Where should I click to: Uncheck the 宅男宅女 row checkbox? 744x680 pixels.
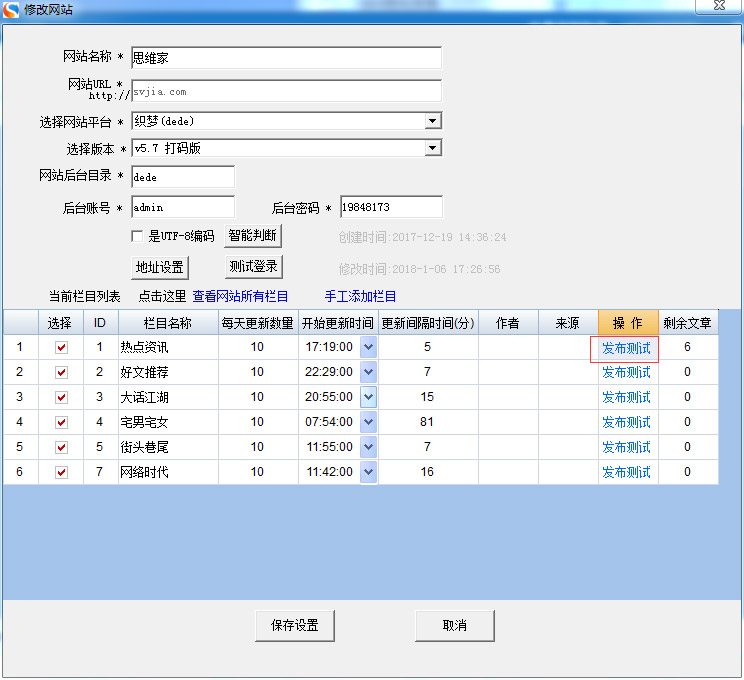(x=61, y=422)
